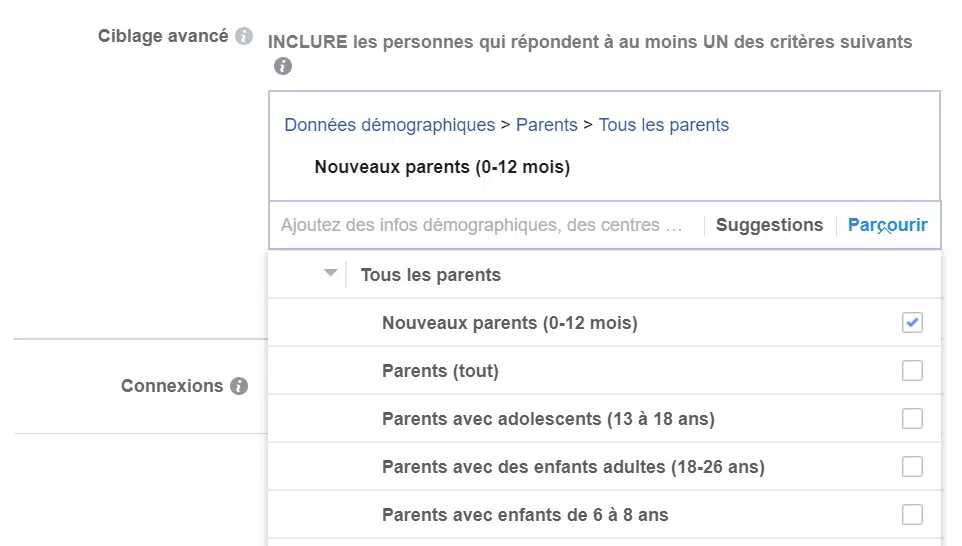The image size is (962, 546).
Task: Click info icon beside Connexions label
Action: pyautogui.click(x=239, y=386)
